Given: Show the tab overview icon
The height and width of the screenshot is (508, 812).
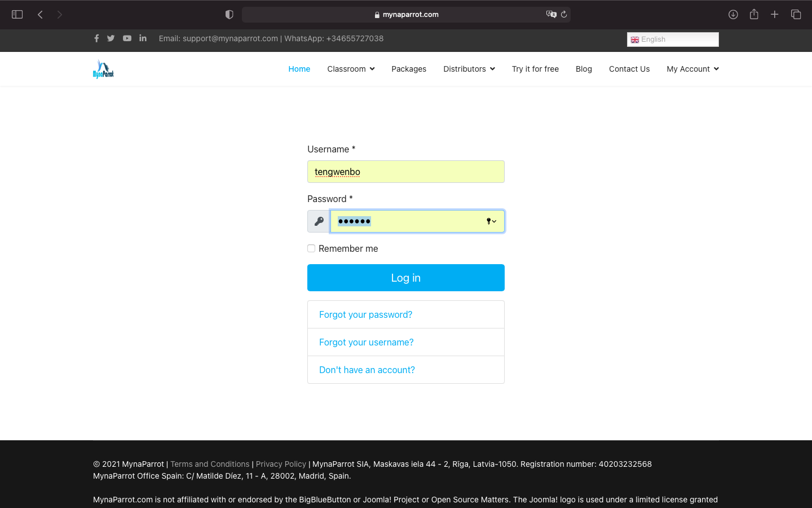Looking at the screenshot, I should (796, 15).
